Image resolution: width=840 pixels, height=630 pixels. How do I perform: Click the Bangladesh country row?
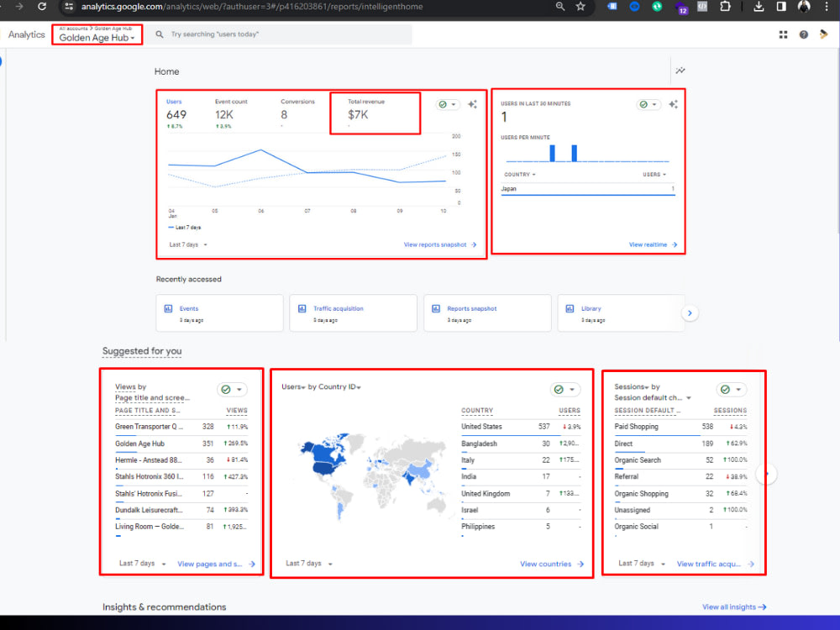(x=521, y=444)
